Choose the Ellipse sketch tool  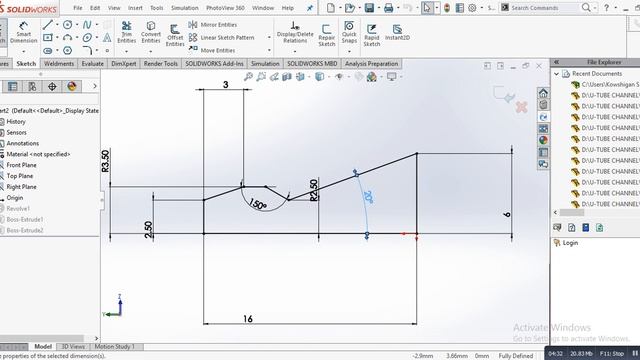tap(87, 38)
